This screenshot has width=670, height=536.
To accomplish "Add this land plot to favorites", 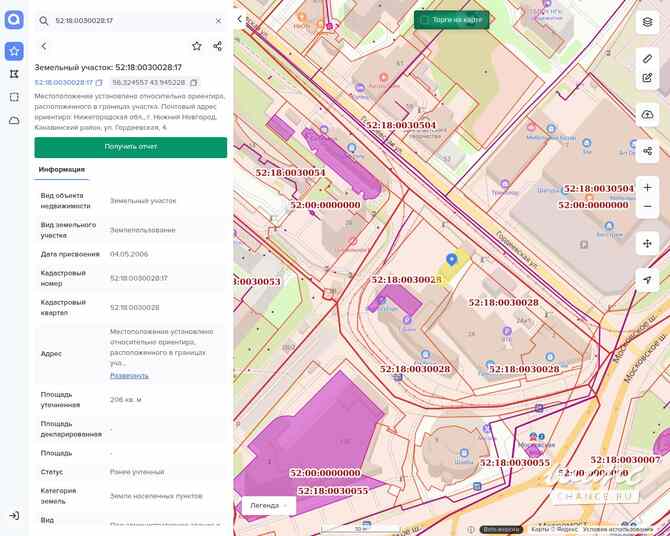I will pyautogui.click(x=197, y=46).
